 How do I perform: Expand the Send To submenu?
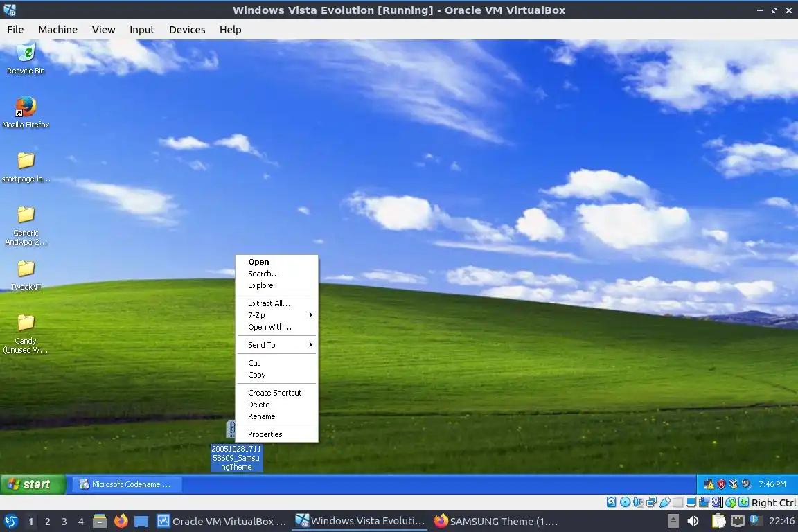(x=277, y=345)
